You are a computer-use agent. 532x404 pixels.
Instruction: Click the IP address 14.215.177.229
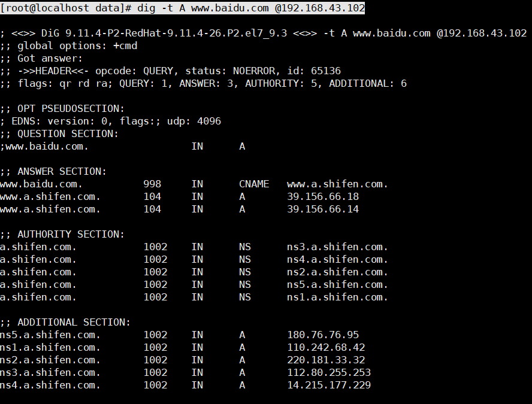pos(329,385)
